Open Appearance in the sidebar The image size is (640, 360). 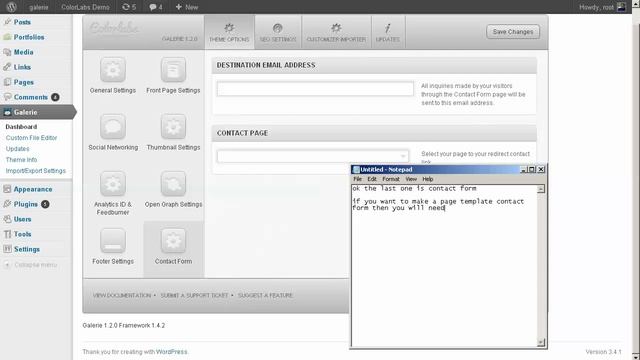click(33, 189)
